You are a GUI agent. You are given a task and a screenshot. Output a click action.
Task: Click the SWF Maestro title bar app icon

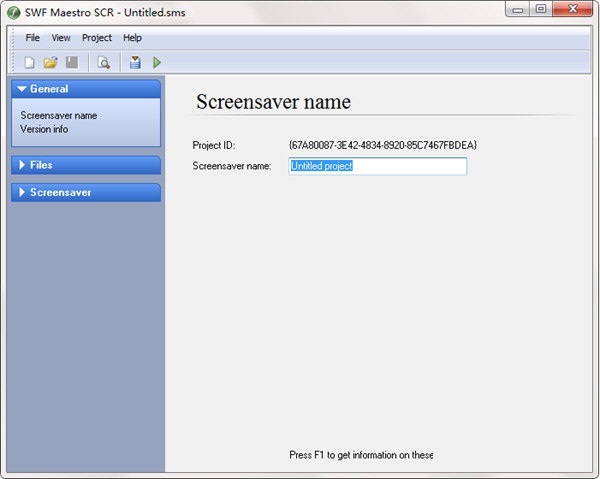pyautogui.click(x=13, y=13)
